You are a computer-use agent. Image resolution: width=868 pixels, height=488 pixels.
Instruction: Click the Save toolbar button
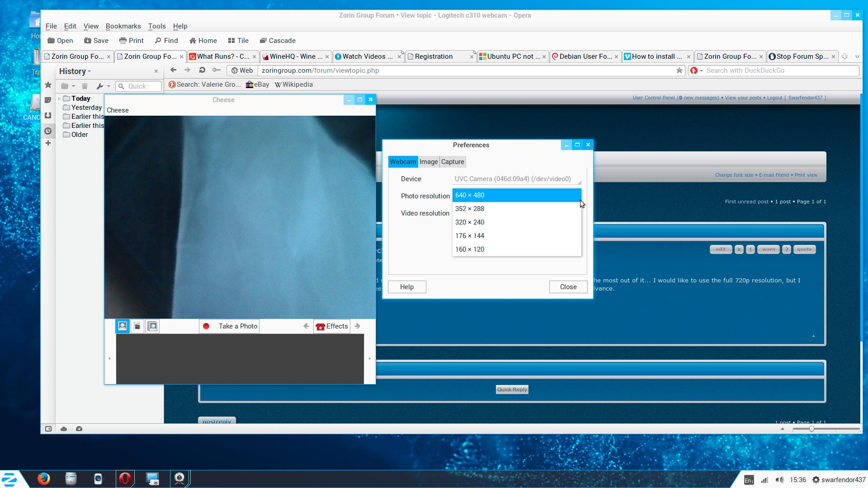click(96, 41)
